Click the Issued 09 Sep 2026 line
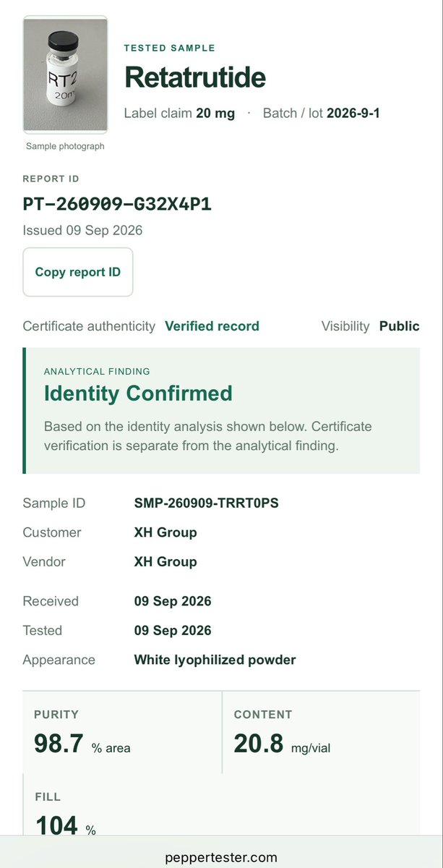443x868 pixels. click(83, 231)
